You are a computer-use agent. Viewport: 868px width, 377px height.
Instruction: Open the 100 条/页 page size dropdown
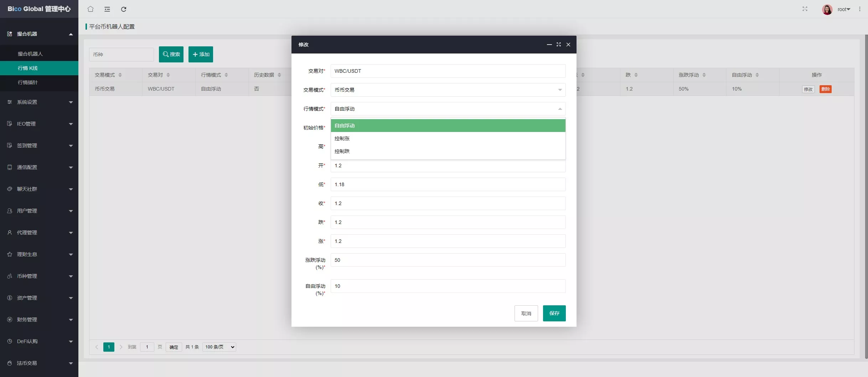(219, 347)
